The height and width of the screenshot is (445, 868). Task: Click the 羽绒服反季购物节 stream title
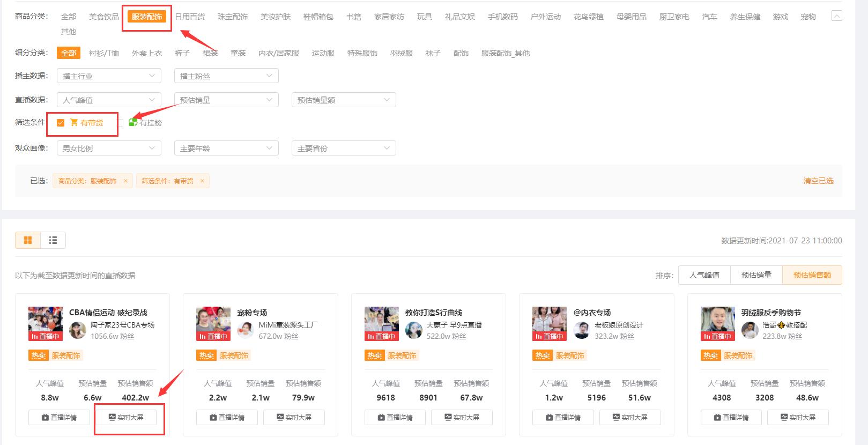[x=771, y=312]
